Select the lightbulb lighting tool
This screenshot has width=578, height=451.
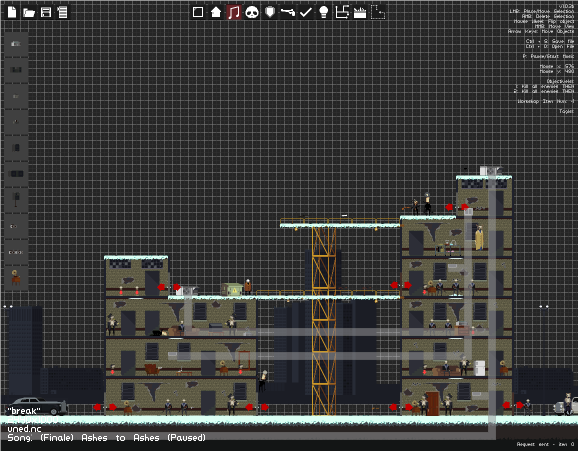coord(324,12)
